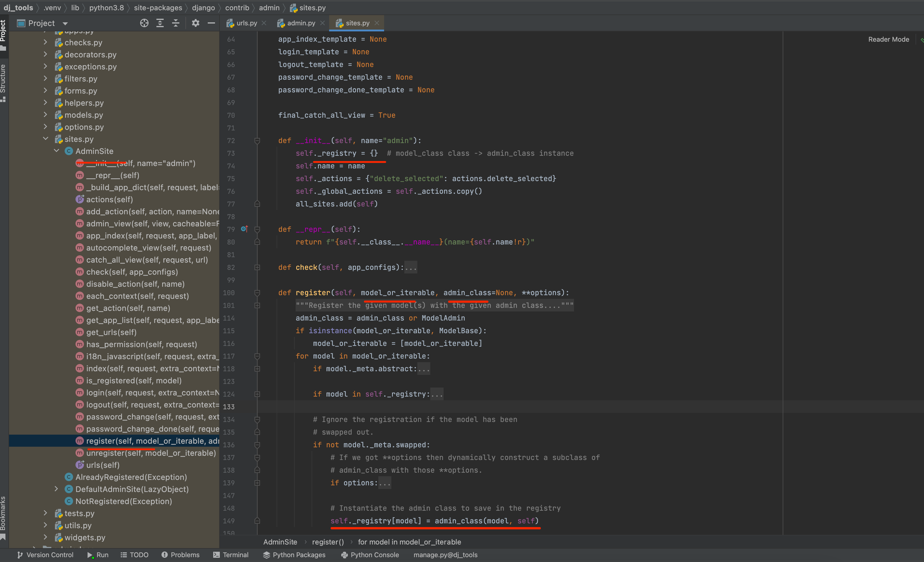Open Project panel settings gear
The width and height of the screenshot is (924, 562).
(x=195, y=23)
